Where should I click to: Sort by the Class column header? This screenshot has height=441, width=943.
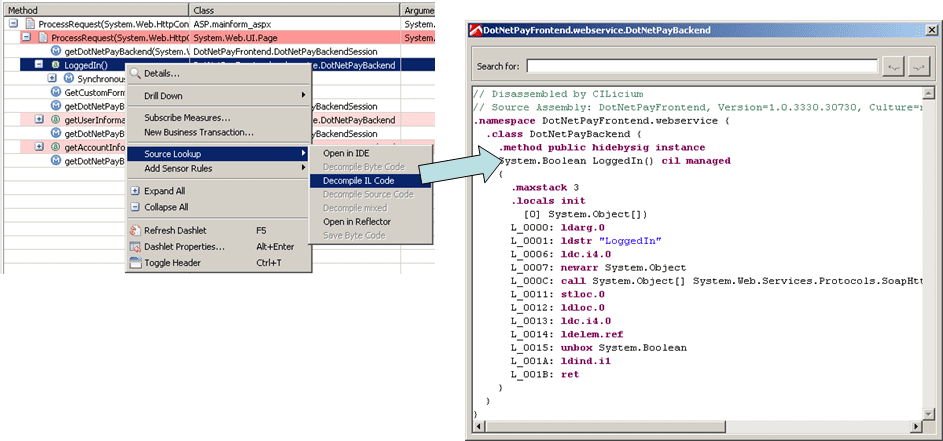click(x=295, y=10)
